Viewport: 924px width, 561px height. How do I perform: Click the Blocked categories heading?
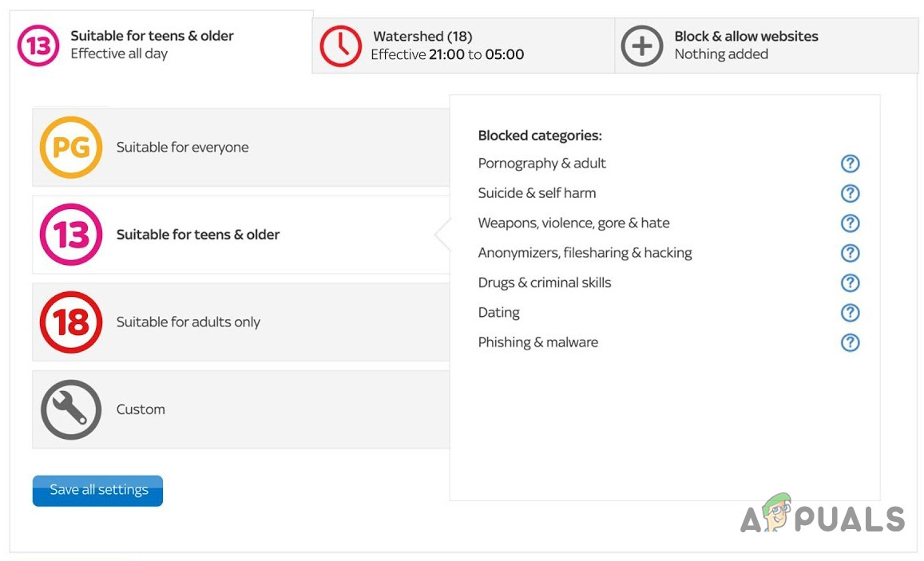click(x=540, y=136)
